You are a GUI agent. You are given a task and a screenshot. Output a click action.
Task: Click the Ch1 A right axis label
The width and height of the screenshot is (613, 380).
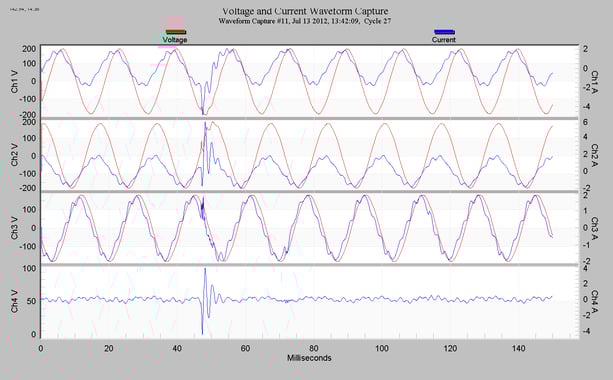point(594,82)
